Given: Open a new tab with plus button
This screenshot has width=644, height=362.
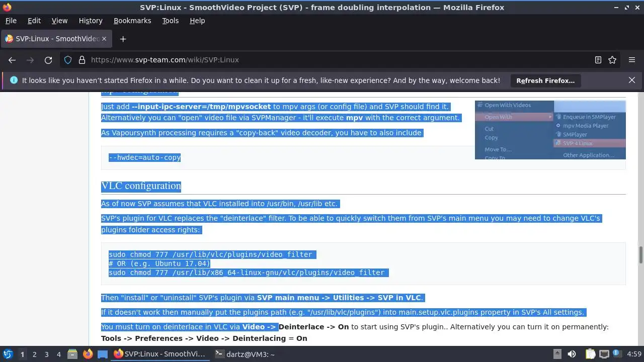Looking at the screenshot, I should [123, 39].
